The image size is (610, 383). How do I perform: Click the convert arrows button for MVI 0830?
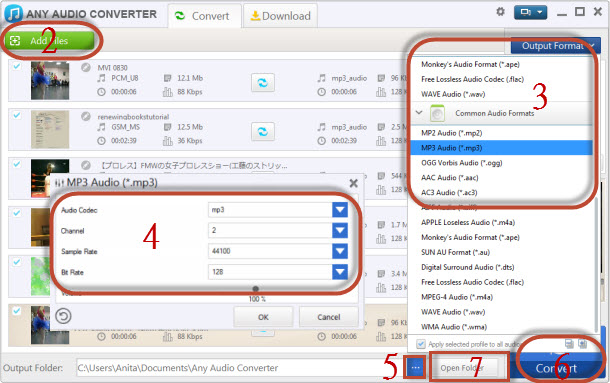coord(263,83)
